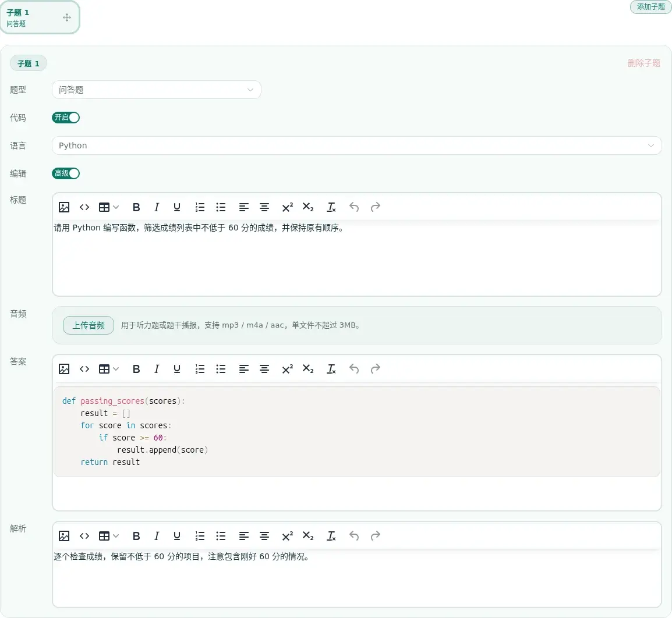Apply bold in the 标题 editor toolbar
This screenshot has height=618, width=672.
pos(136,207)
